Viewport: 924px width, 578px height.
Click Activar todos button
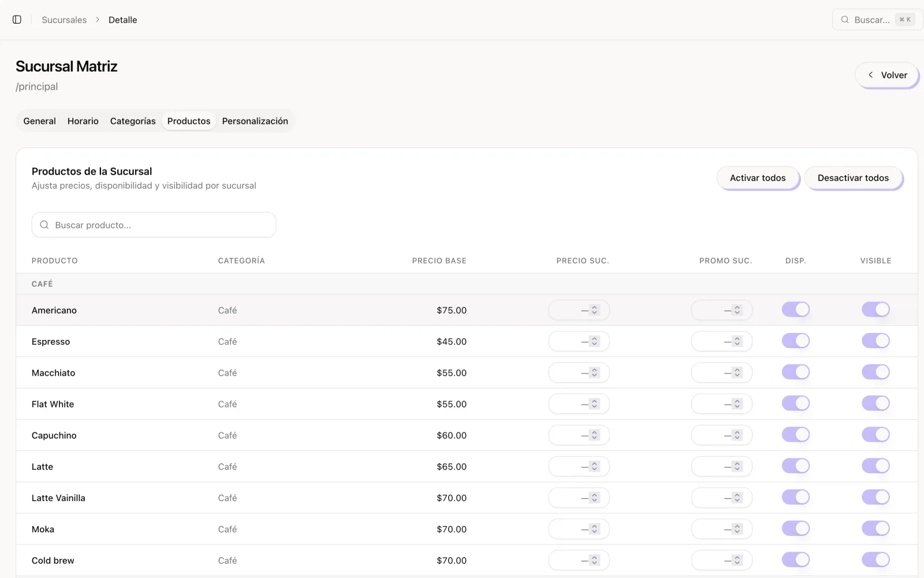click(x=758, y=178)
